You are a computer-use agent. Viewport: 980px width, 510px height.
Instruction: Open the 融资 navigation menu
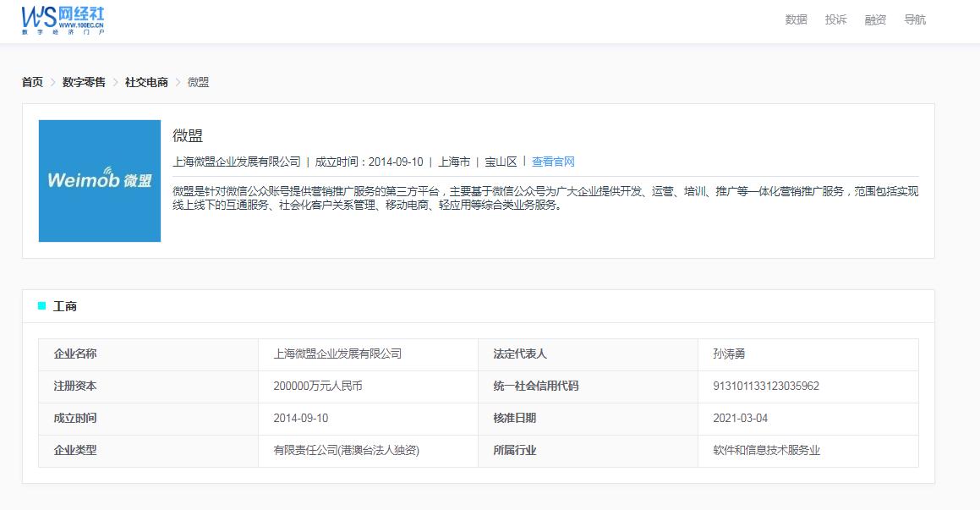coord(875,19)
